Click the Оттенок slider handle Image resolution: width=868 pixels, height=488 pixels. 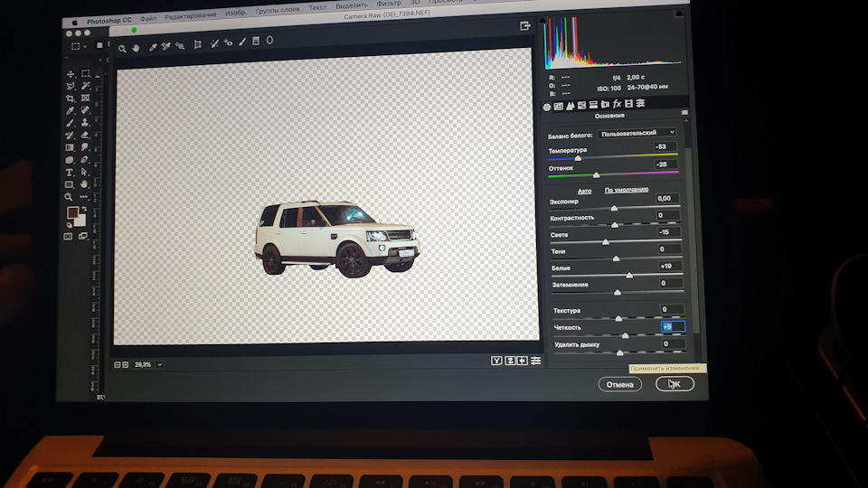point(596,175)
